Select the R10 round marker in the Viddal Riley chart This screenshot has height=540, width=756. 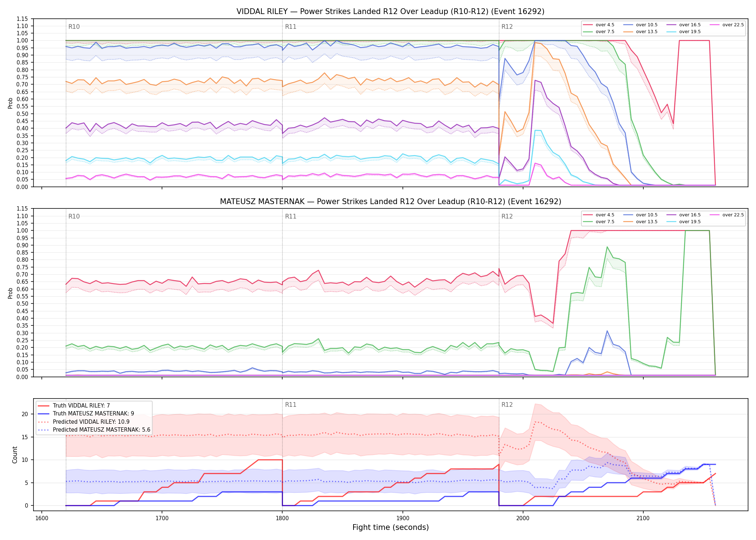tap(74, 27)
